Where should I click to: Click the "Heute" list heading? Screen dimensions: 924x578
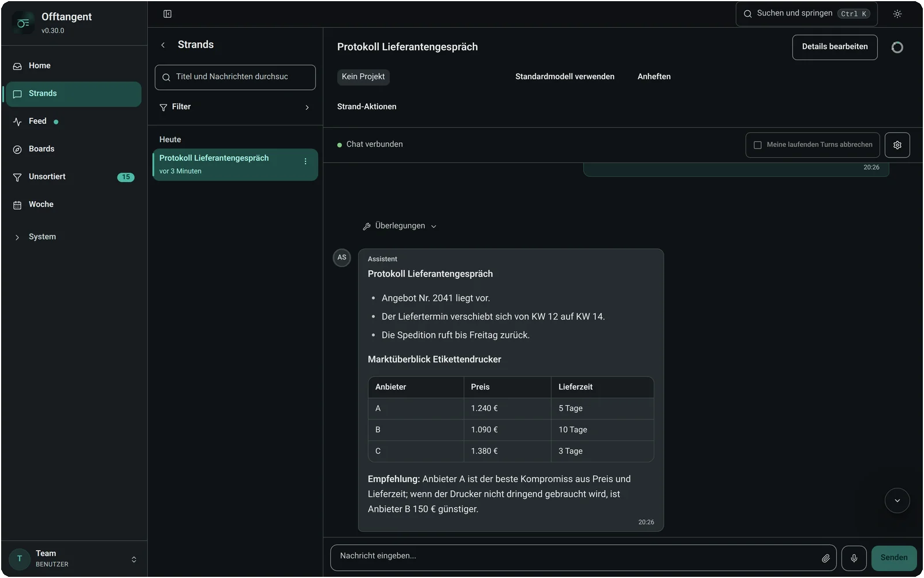pyautogui.click(x=170, y=140)
